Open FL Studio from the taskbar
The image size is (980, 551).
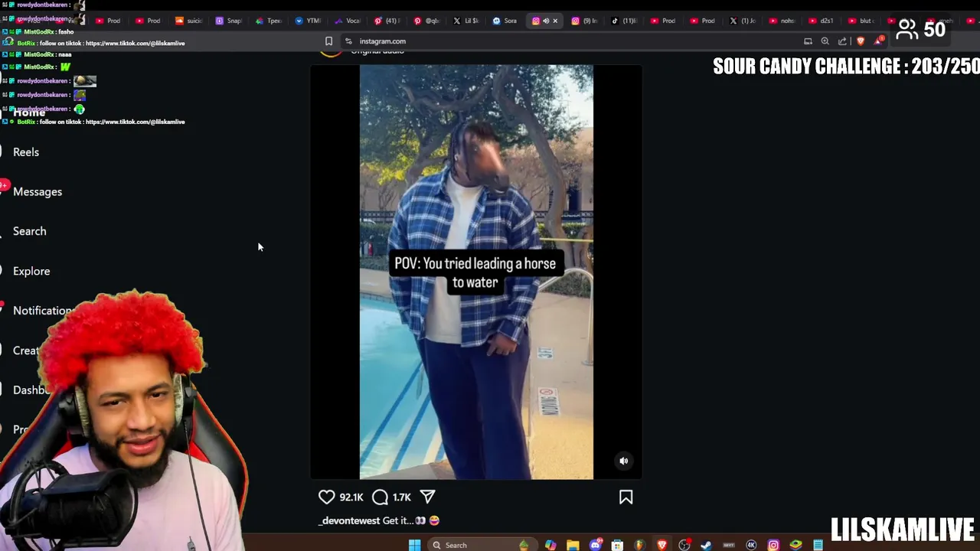coord(639,545)
